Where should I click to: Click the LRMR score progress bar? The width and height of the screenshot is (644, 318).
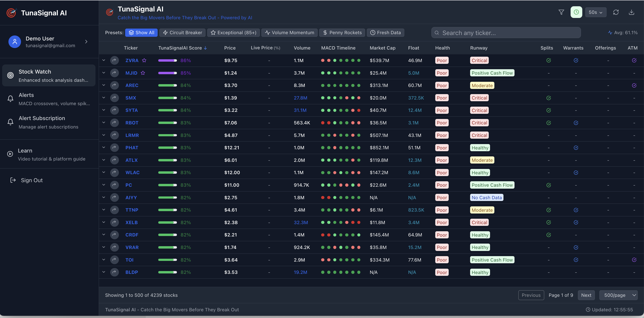pos(167,135)
